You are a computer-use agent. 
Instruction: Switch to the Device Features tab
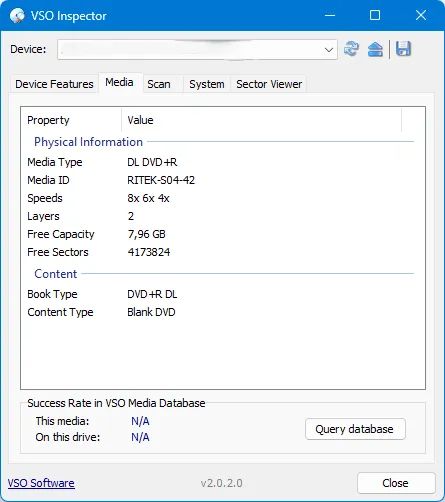tap(54, 84)
